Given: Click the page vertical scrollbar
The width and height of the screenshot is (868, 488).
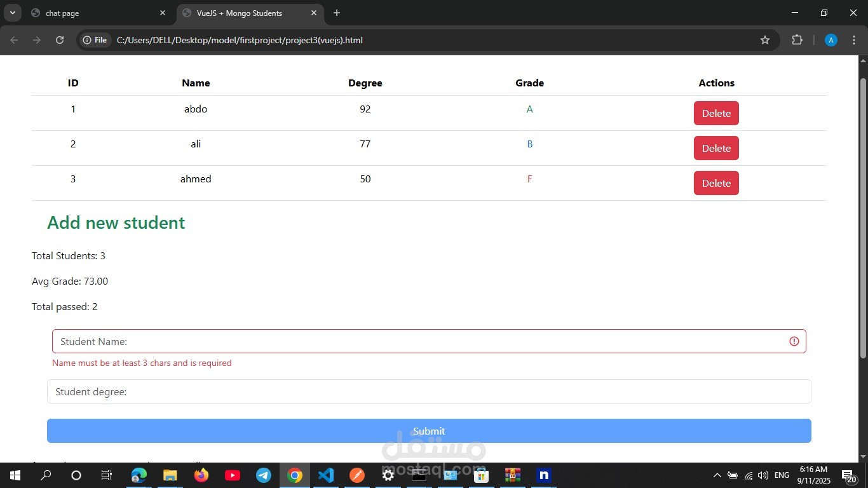Looking at the screenshot, I should 863,218.
